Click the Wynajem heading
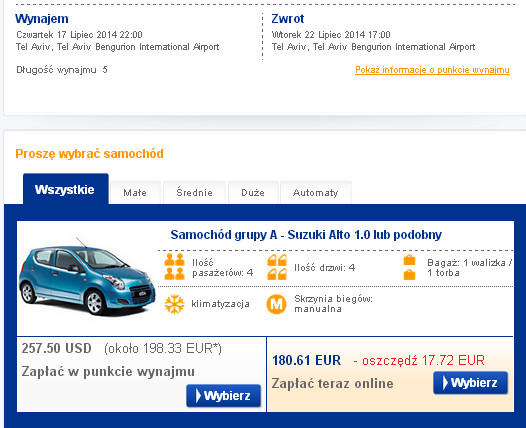The image size is (526, 428). 42,18
